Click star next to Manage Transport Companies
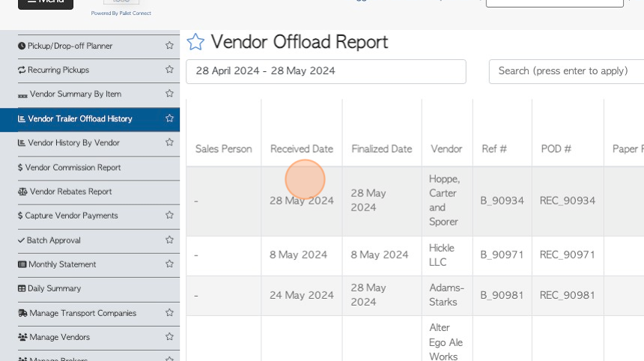The image size is (644, 361). (x=169, y=313)
